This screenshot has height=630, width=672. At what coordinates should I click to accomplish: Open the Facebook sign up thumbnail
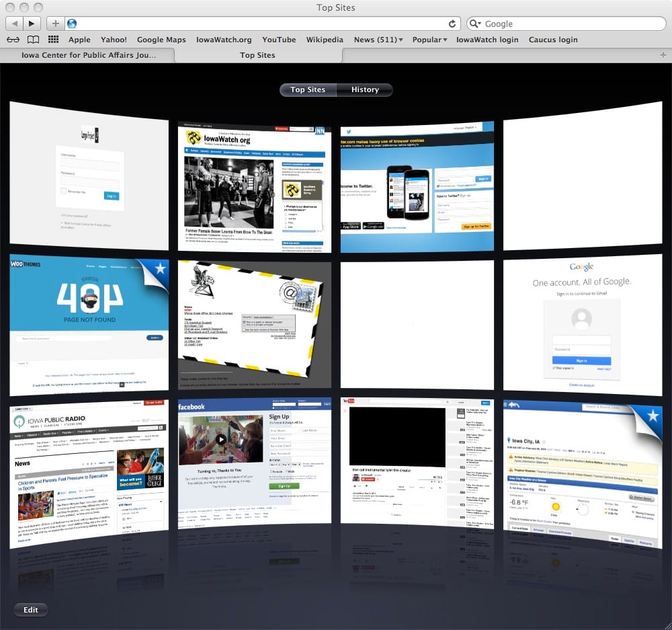coord(255,463)
